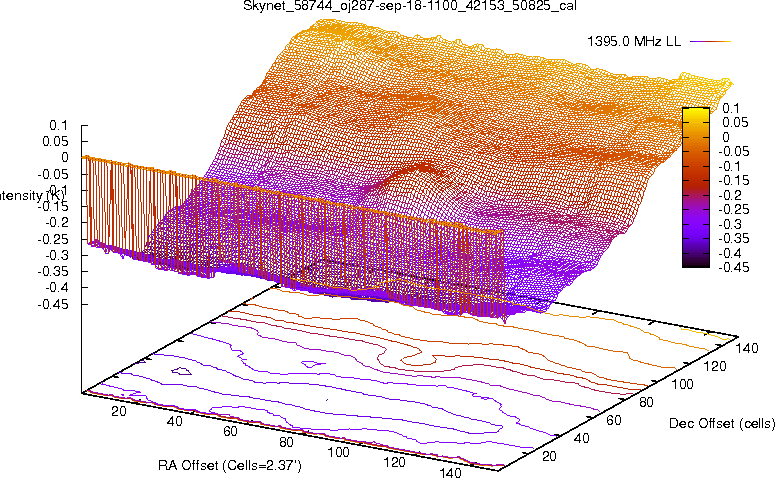Click the 40 tick on Dec Offset axis
This screenshot has width=775, height=478.
[x=581, y=438]
